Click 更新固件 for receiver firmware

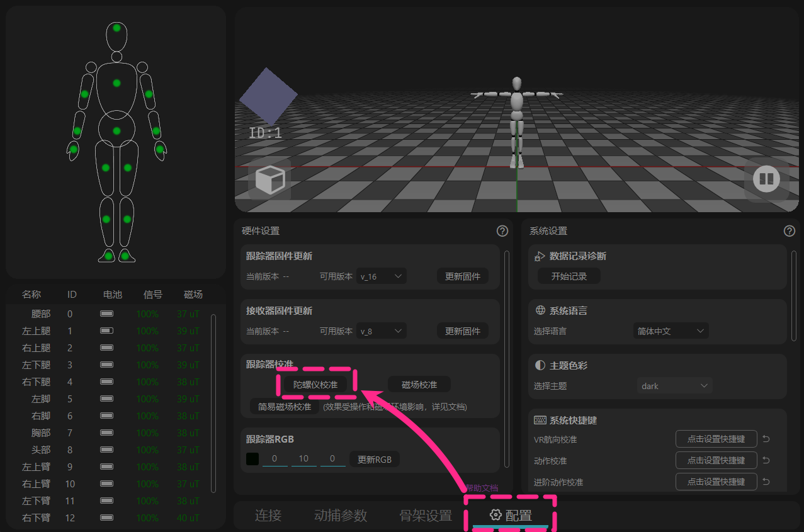pos(463,331)
